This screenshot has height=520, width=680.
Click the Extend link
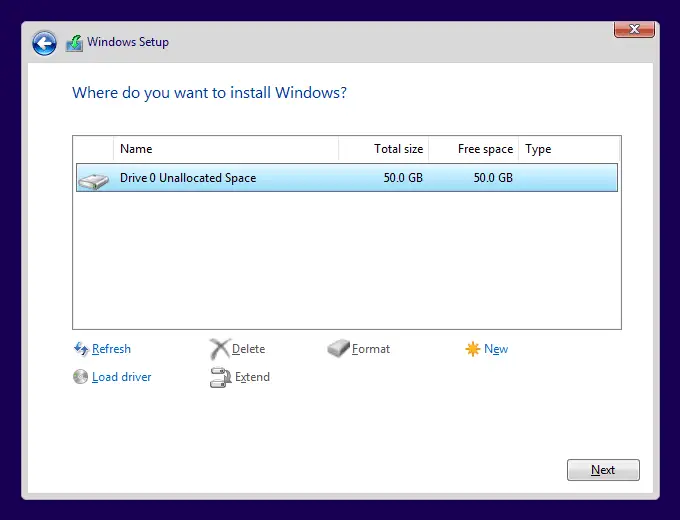[252, 377]
